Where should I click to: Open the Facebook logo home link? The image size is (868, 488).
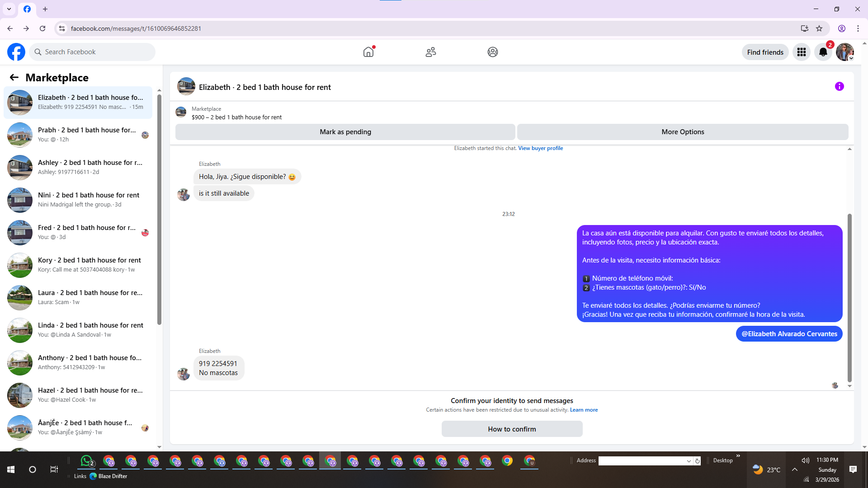coord(16,52)
